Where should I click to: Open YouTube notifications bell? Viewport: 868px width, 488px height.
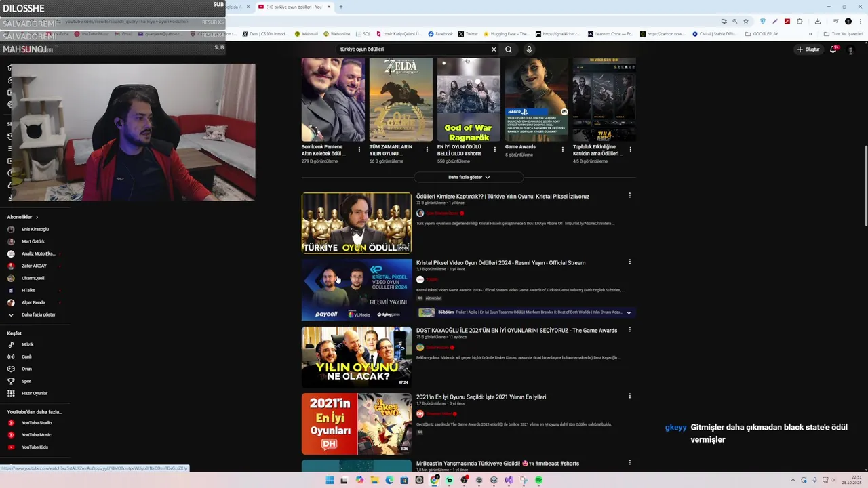833,49
